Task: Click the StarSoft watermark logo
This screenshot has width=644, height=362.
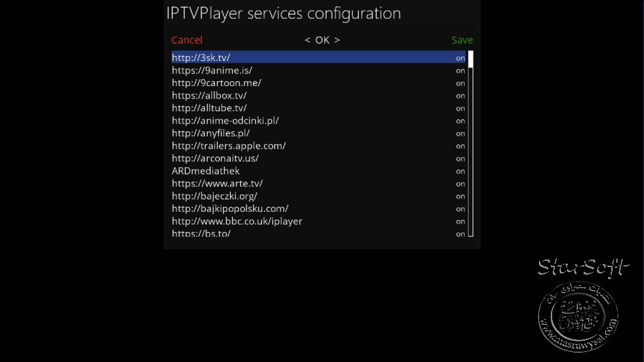Action: point(582,304)
